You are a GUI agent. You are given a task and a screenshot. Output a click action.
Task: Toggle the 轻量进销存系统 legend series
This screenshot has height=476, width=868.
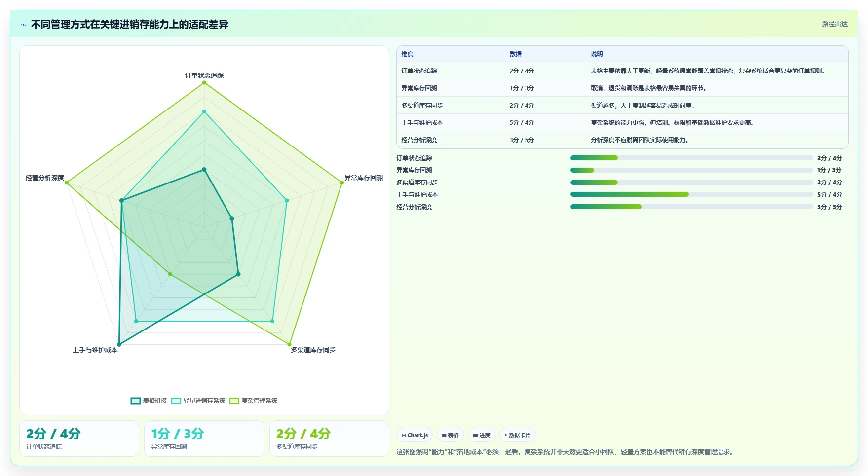click(198, 401)
